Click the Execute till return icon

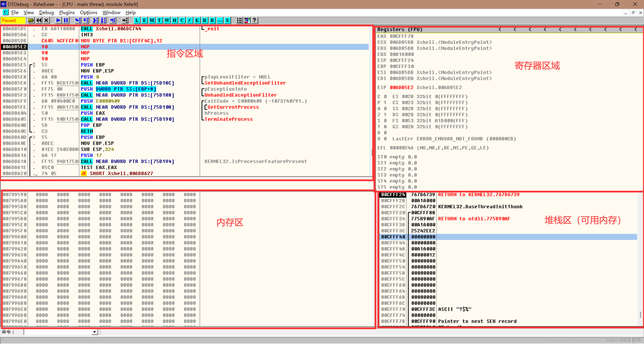point(113,20)
